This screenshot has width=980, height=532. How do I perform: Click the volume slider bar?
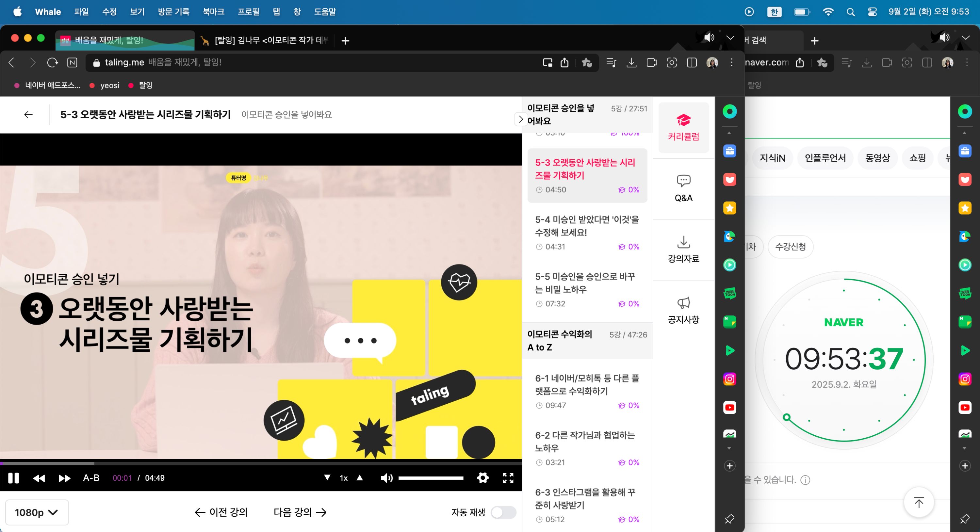click(431, 478)
